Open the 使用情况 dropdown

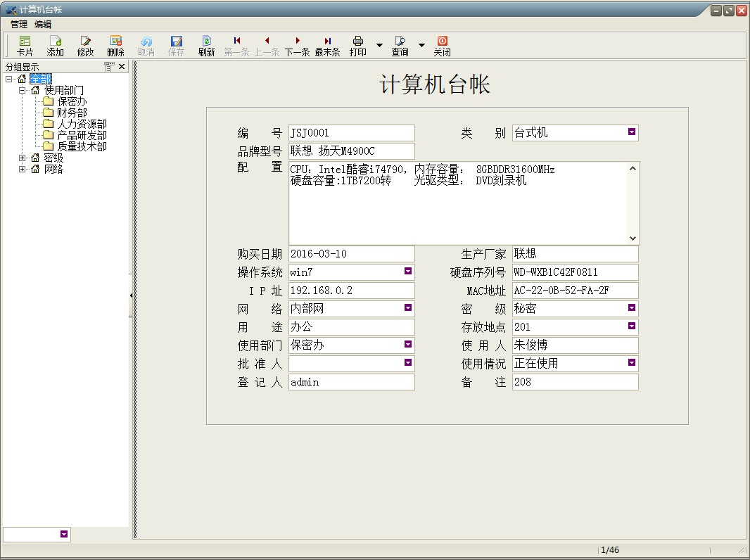(x=632, y=362)
